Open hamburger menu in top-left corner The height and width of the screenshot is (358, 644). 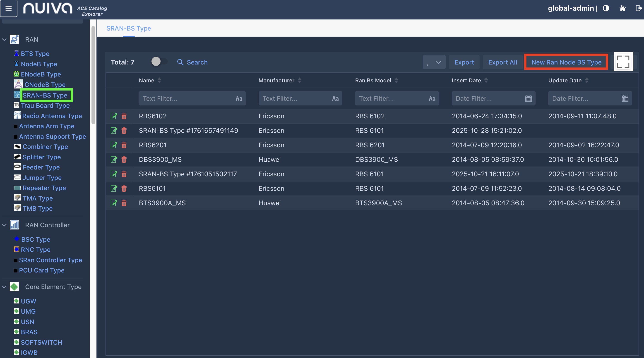coord(9,8)
